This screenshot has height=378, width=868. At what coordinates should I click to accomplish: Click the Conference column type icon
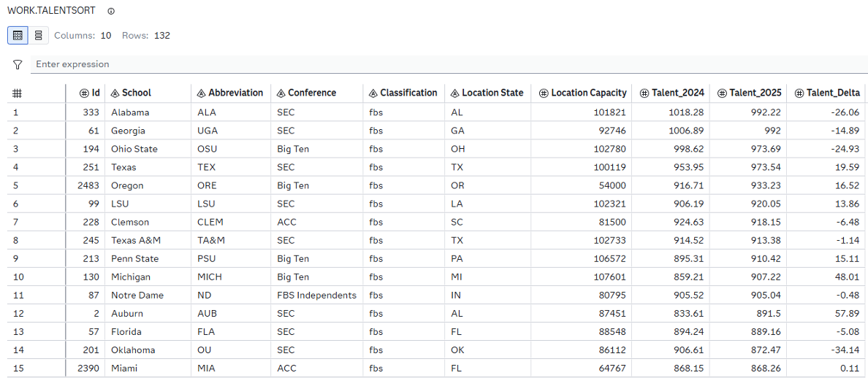(x=281, y=93)
